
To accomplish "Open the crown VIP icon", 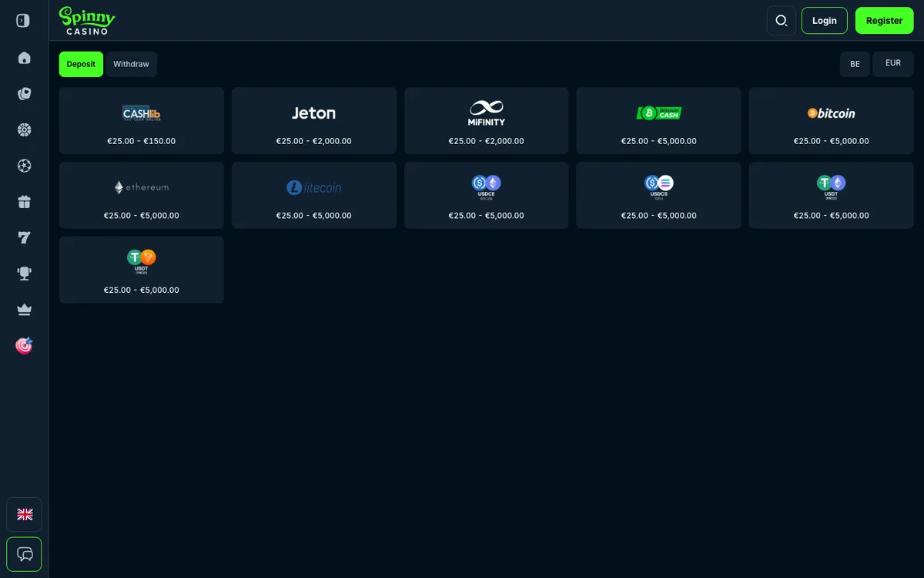I will 24,310.
